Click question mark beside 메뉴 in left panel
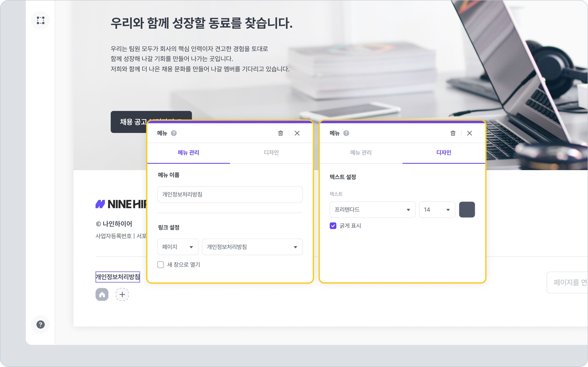The width and height of the screenshot is (588, 367). tap(174, 133)
